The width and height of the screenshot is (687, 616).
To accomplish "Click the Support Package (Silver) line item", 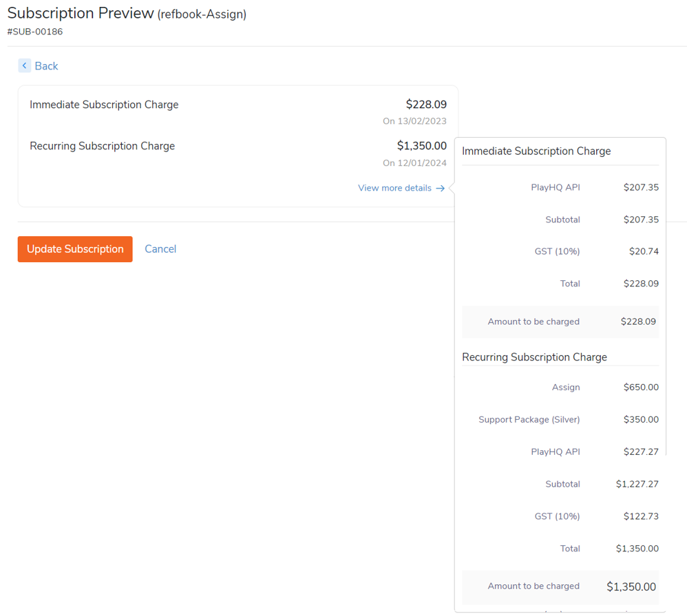I will 529,420.
